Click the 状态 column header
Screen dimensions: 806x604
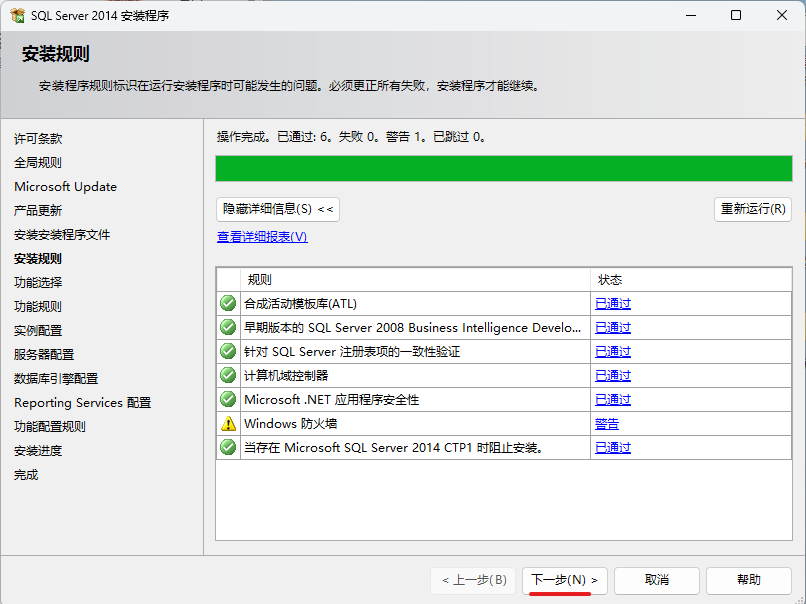(x=691, y=280)
